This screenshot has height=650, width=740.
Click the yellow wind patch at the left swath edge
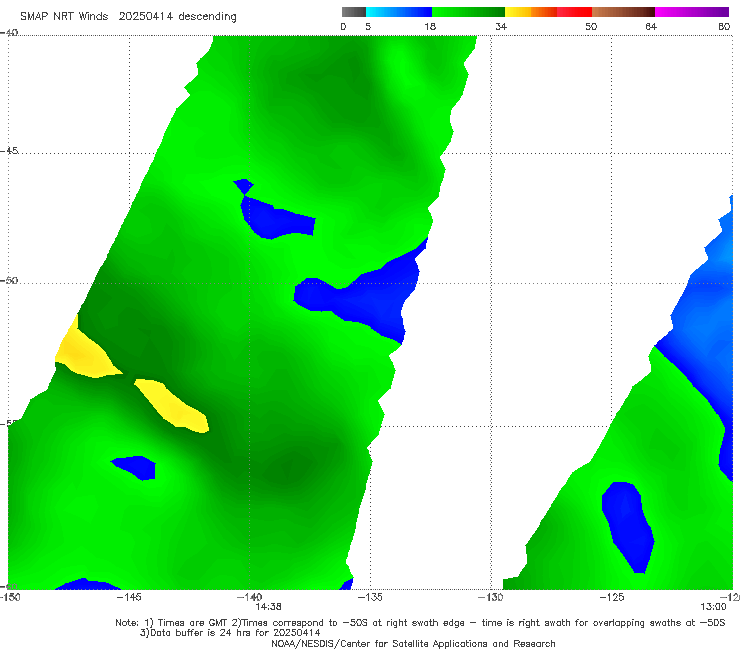[85, 352]
